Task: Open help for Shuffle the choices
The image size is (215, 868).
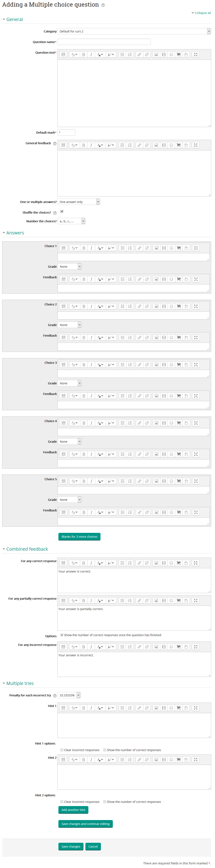Action: click(x=55, y=213)
